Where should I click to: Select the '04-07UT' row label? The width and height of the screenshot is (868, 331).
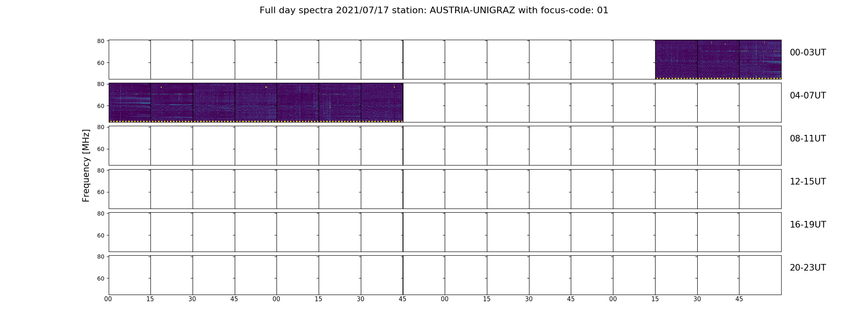click(808, 96)
